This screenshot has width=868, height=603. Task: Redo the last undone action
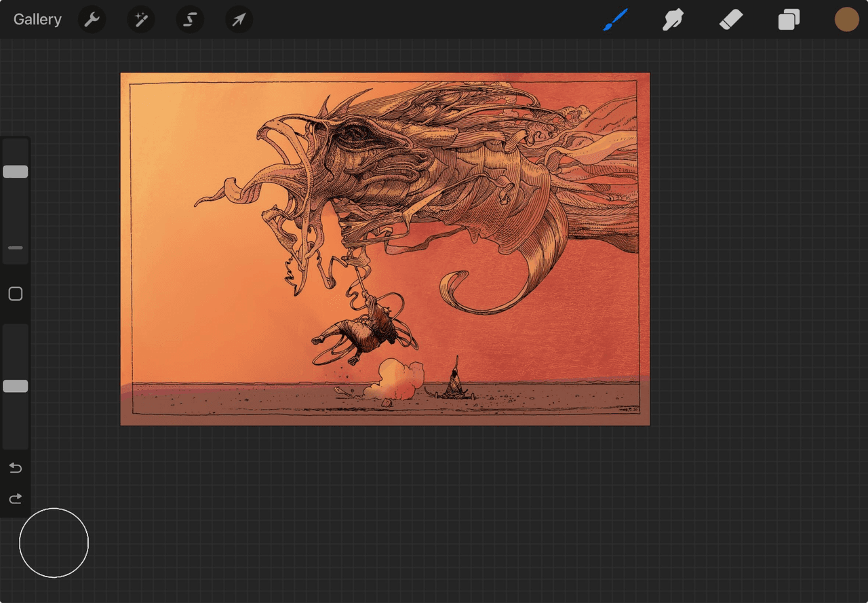pos(16,499)
